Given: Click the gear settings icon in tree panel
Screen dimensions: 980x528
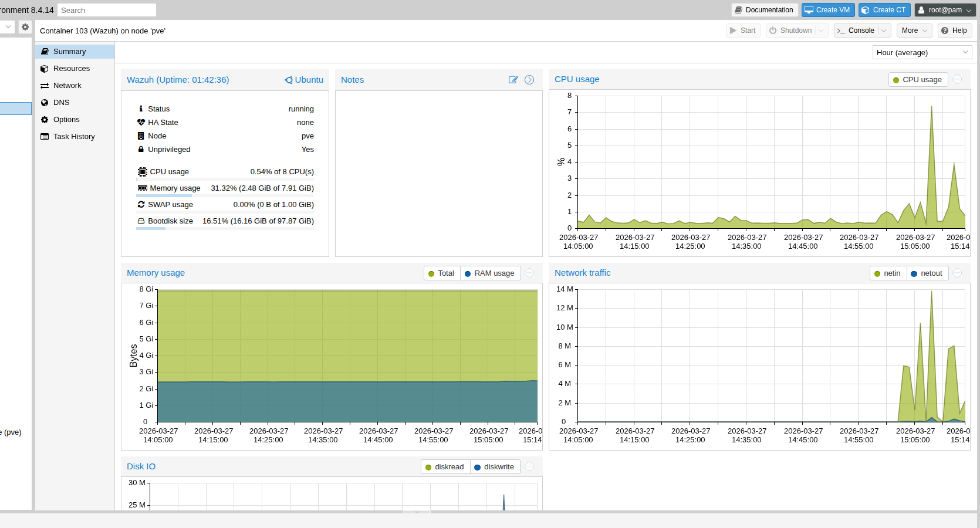Looking at the screenshot, I should pos(25,27).
